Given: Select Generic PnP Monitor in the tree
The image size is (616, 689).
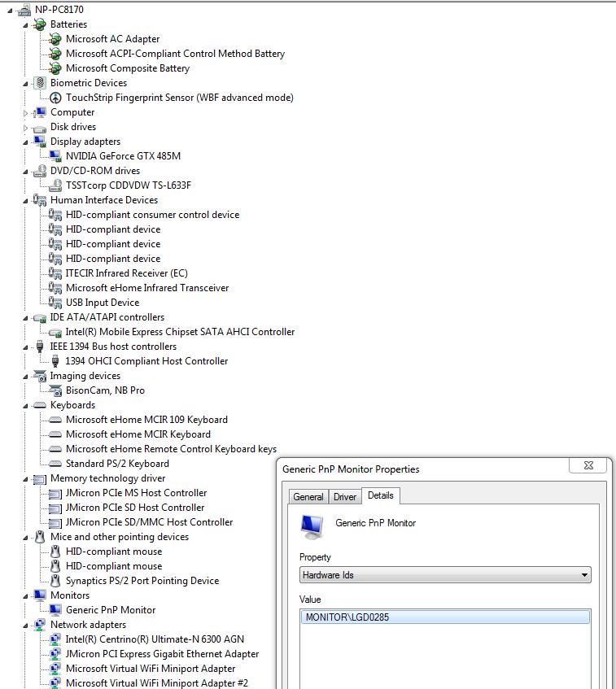Looking at the screenshot, I should [x=111, y=610].
